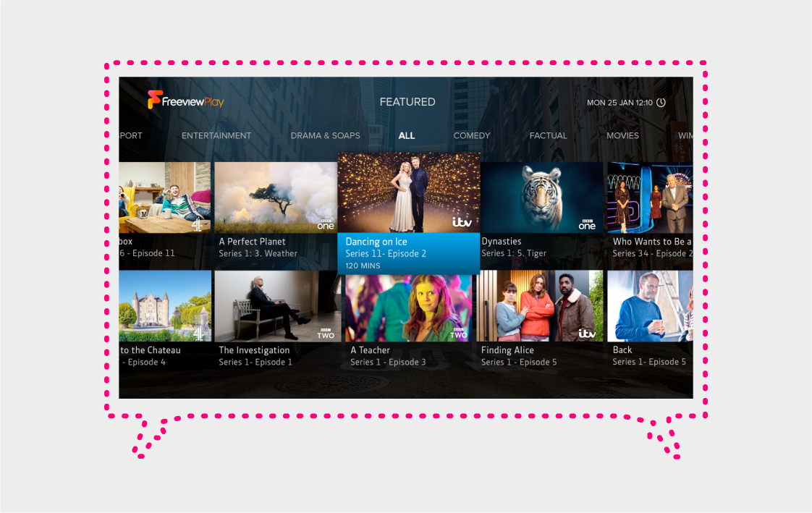Click the Channel 4 logo on the sofa thumbnail
This screenshot has width=812, height=513.
(x=198, y=225)
